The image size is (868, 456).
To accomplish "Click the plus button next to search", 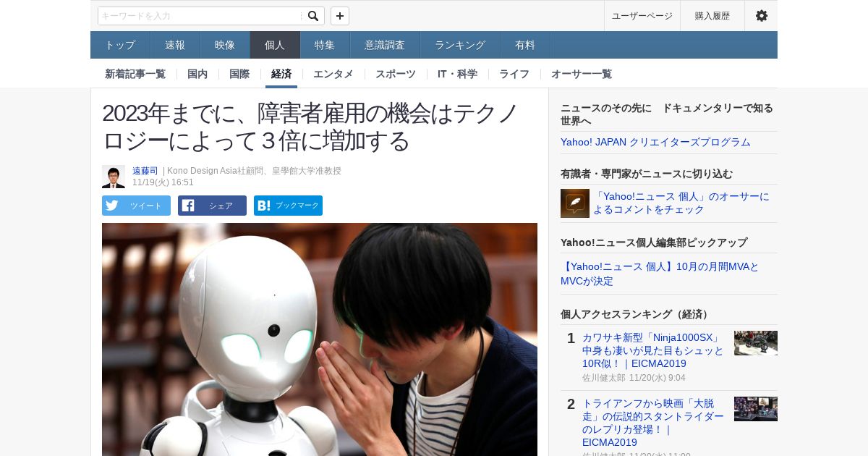I will (x=340, y=16).
